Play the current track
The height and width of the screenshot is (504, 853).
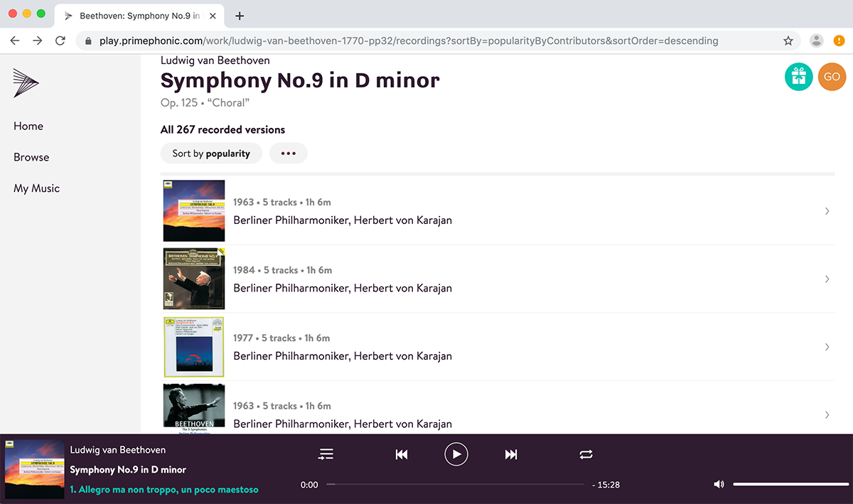[x=456, y=454]
